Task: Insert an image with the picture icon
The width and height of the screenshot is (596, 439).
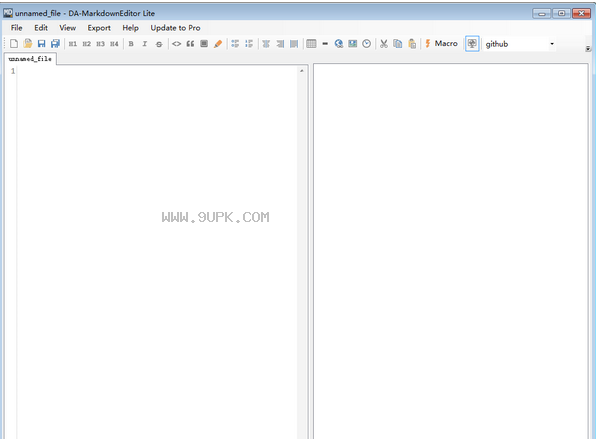Action: tap(353, 44)
